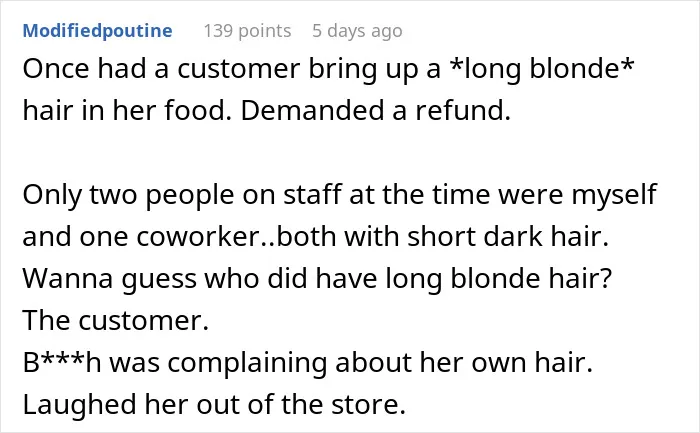This screenshot has height=433, width=700.
Task: Click the line Laughed her out of the store
Action: (214, 404)
